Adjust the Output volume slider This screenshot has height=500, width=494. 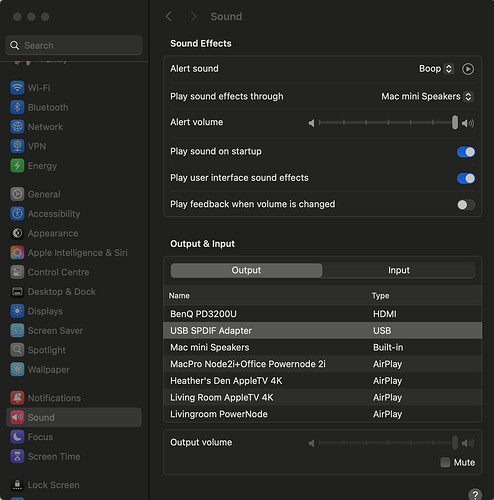point(387,443)
